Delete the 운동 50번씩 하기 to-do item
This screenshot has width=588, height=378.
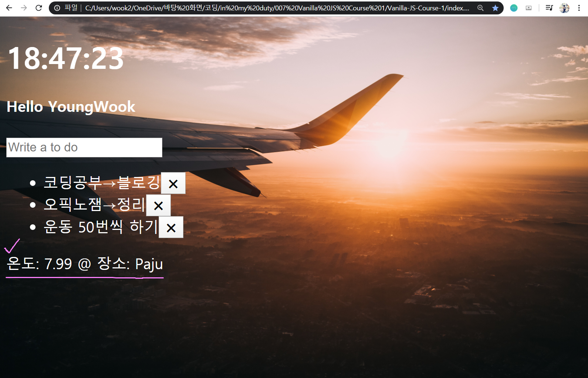(171, 227)
